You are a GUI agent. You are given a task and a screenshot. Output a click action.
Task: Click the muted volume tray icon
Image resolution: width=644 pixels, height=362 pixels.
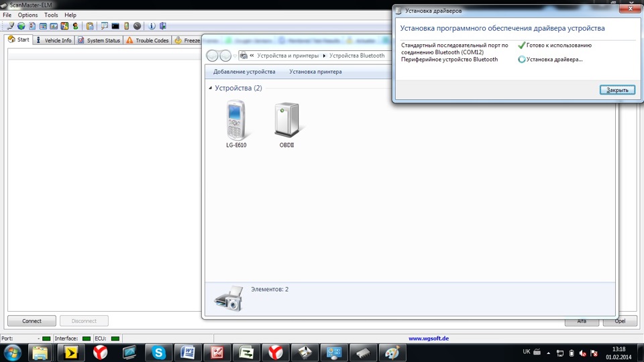click(x=582, y=353)
